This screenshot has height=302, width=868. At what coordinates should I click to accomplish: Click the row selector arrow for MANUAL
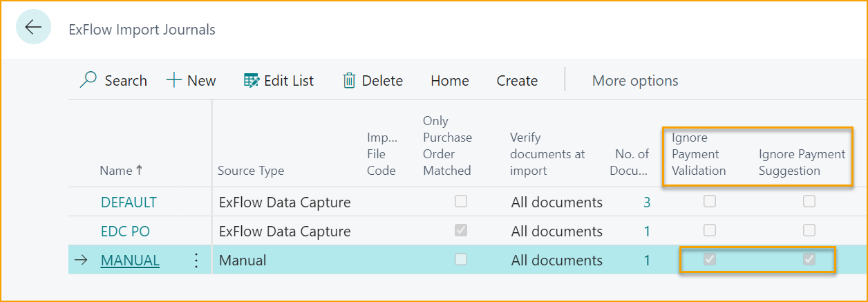(x=81, y=261)
